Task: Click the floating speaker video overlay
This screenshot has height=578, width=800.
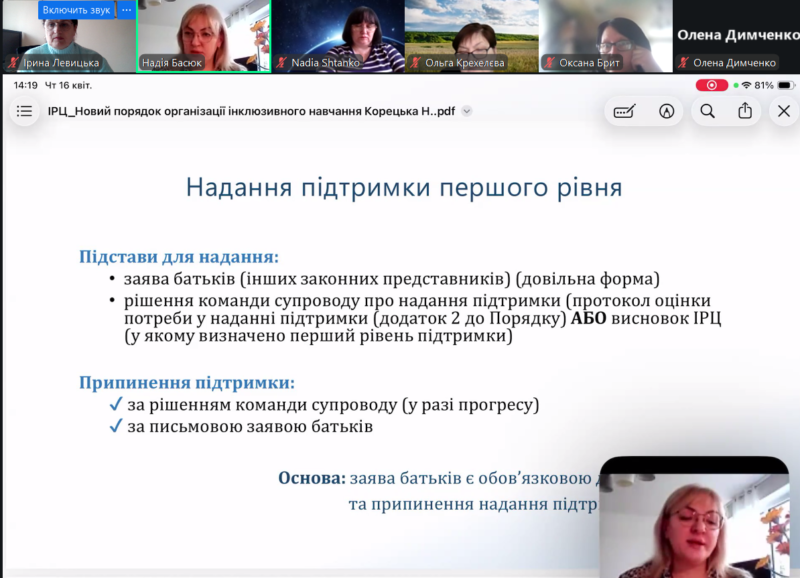Action: pyautogui.click(x=694, y=517)
